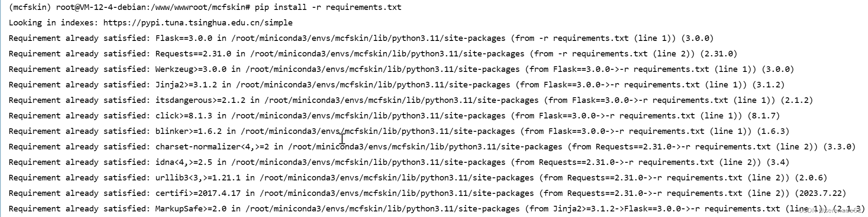Click the certifi version (2023.7.22)

(820, 193)
